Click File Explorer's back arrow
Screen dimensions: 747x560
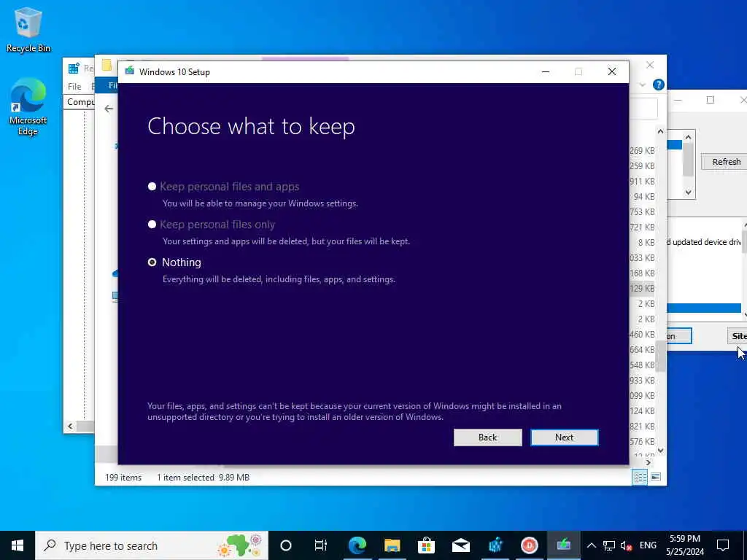(109, 109)
